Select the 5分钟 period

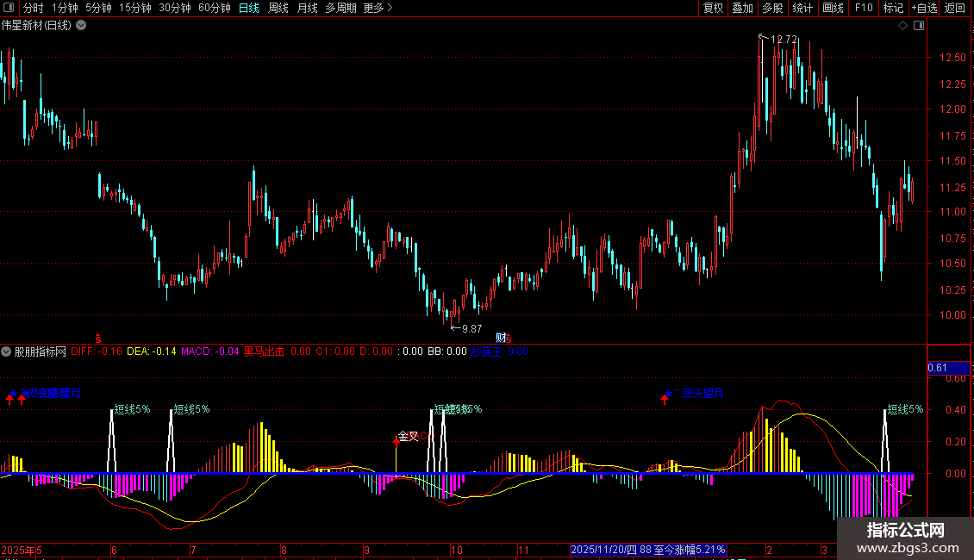[x=98, y=8]
